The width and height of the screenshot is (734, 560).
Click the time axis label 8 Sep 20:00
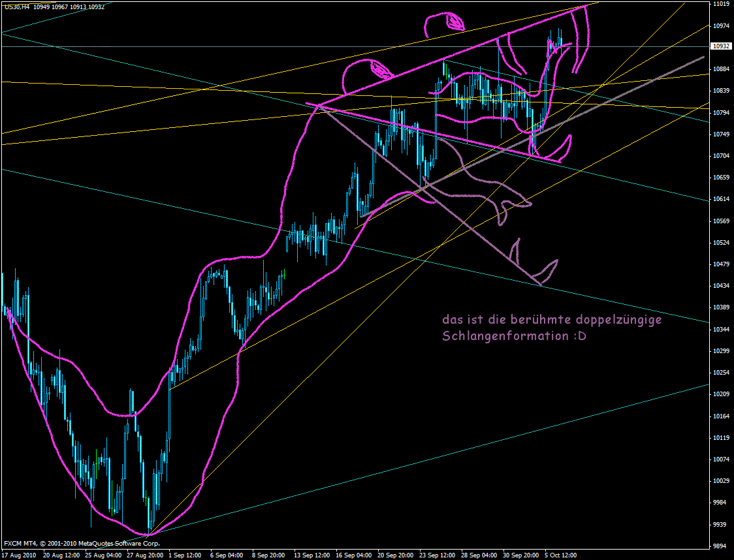click(268, 555)
